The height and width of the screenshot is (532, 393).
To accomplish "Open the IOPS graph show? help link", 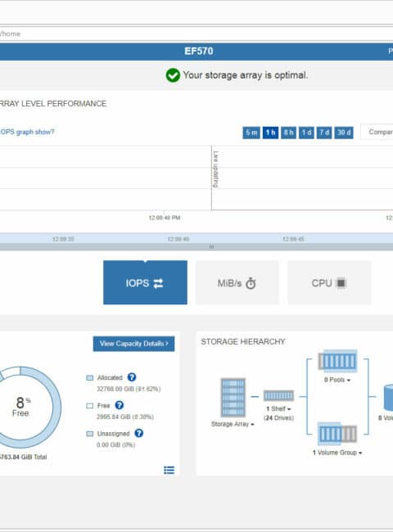I will point(28,132).
